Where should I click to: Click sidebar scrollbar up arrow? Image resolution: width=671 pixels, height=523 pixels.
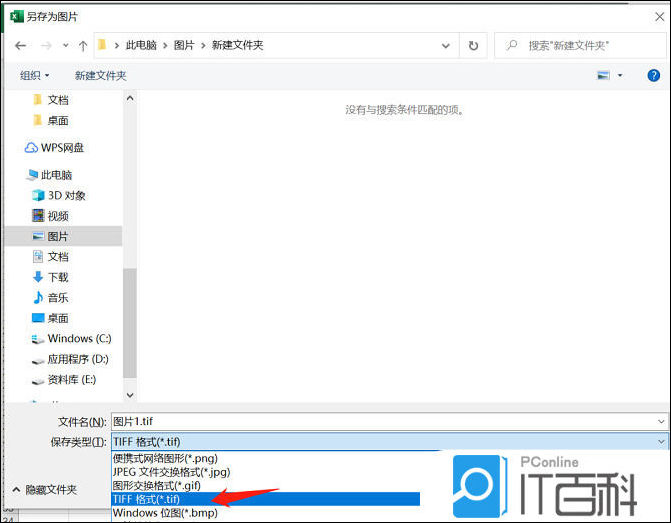pyautogui.click(x=130, y=98)
